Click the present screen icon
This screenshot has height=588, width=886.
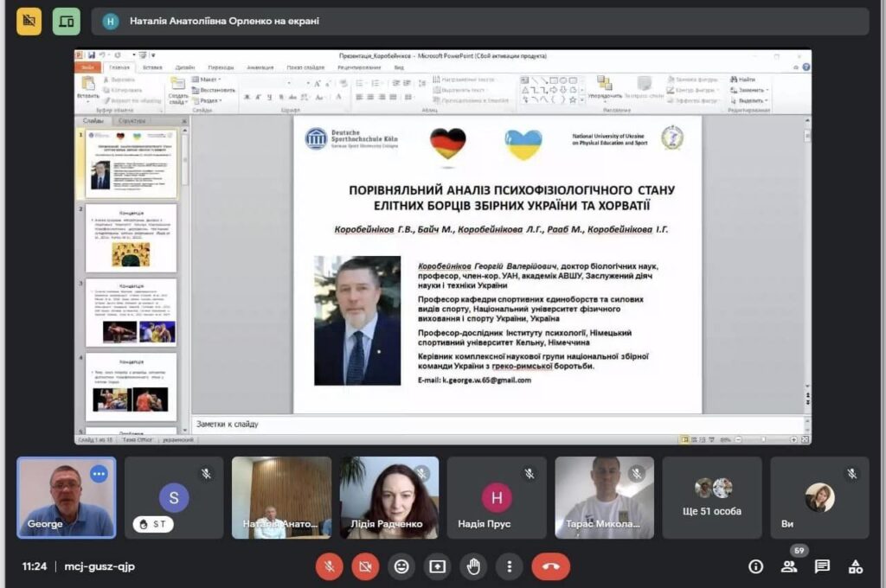438,566
